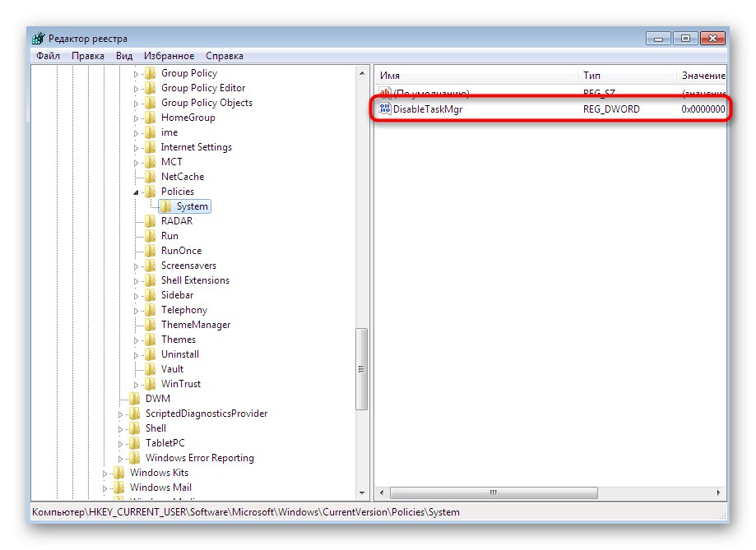Open the Избранное menu
This screenshot has height=550, width=756.
(x=169, y=56)
